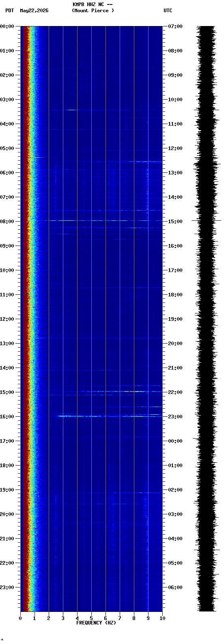Click frequency axis tick label 10
The width and height of the screenshot is (224, 644).
162,618
